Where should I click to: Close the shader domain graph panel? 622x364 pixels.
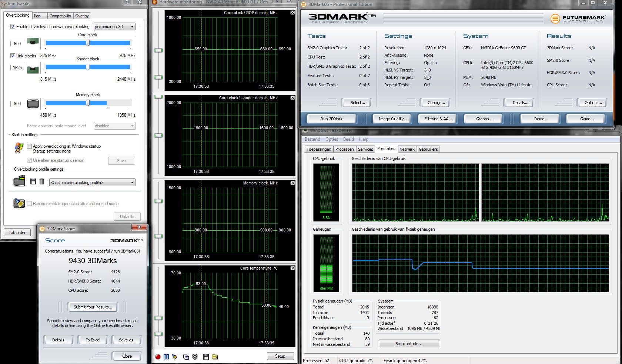click(292, 98)
